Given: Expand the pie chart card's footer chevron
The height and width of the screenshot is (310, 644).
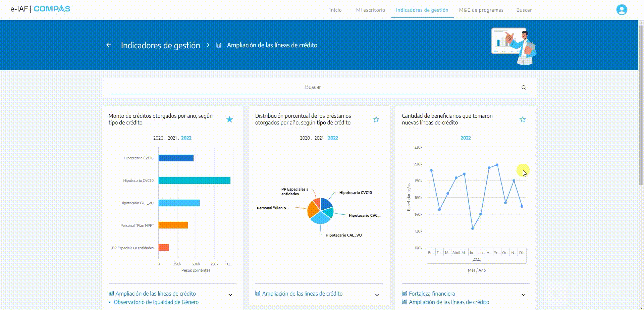Looking at the screenshot, I should [377, 295].
